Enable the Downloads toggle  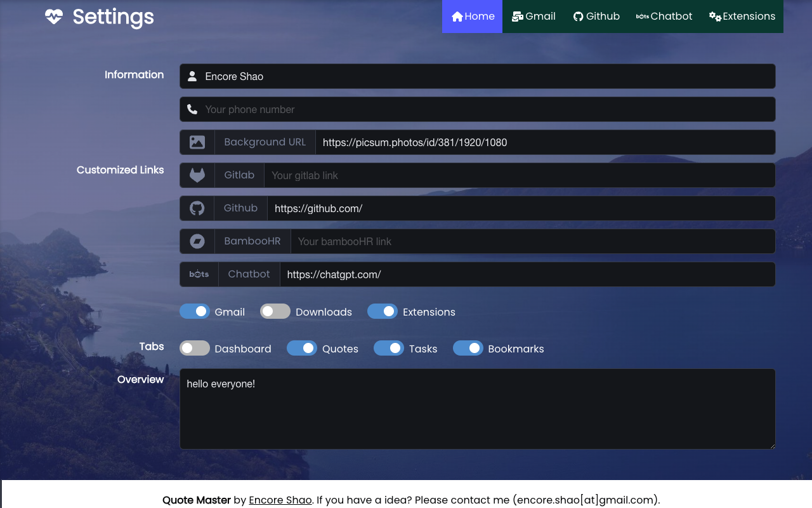click(275, 311)
